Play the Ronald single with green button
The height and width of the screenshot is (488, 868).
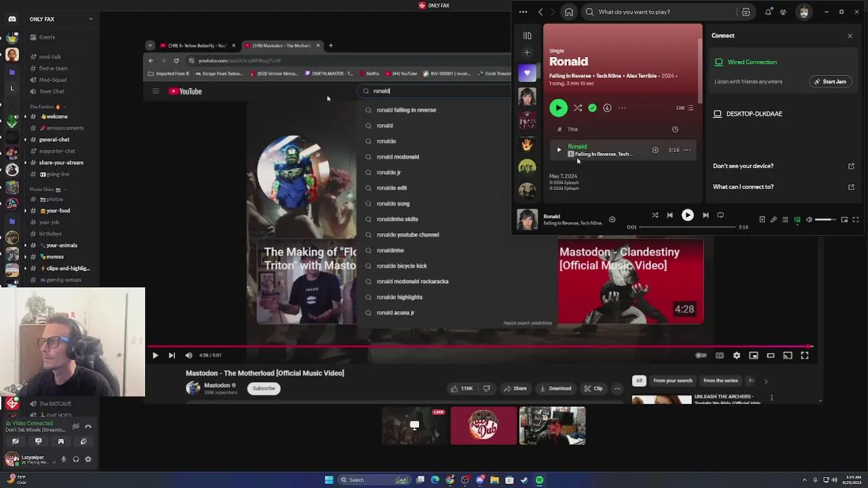pos(558,108)
